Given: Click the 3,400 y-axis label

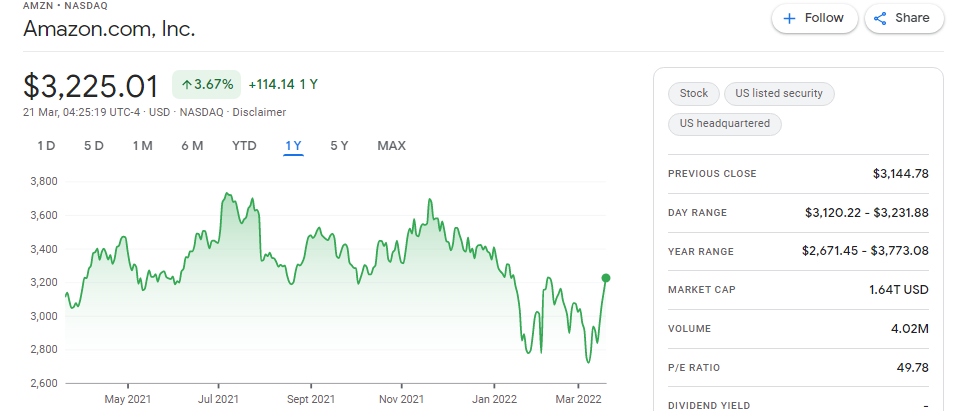Looking at the screenshot, I should point(43,249).
